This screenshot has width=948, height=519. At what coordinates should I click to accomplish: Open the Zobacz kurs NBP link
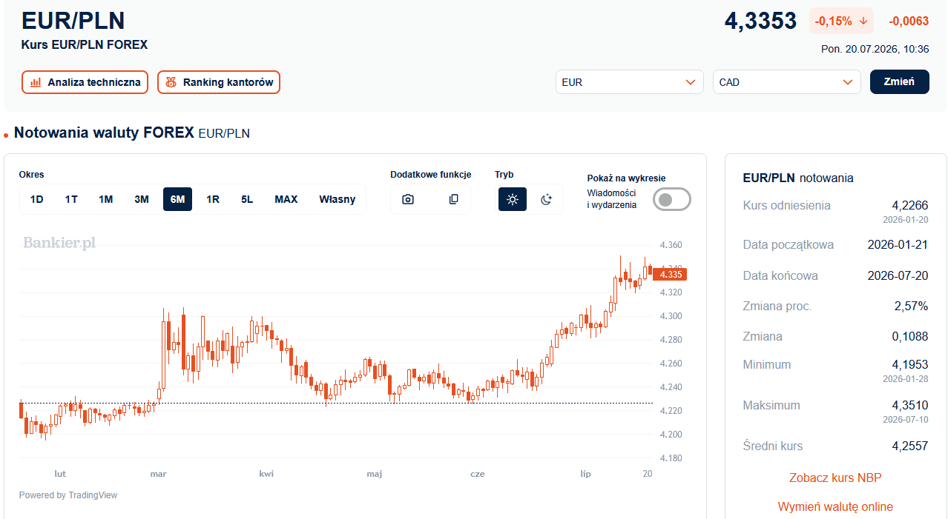tap(835, 478)
